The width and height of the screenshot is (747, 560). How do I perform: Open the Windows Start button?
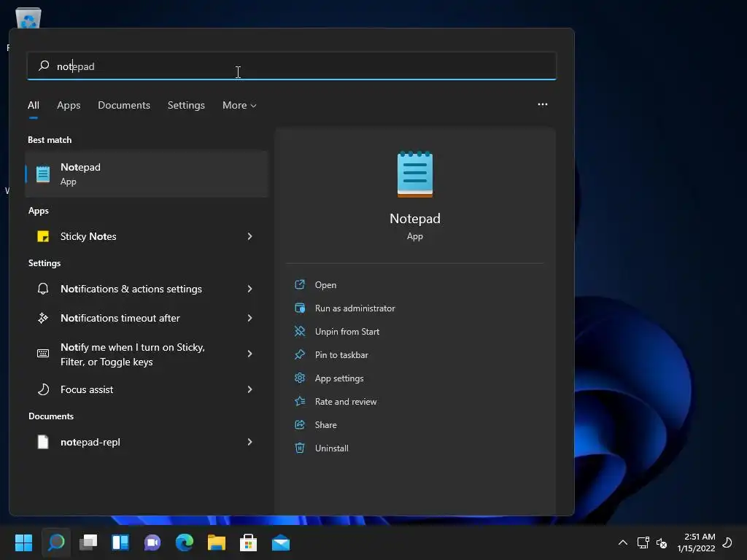[23, 542]
